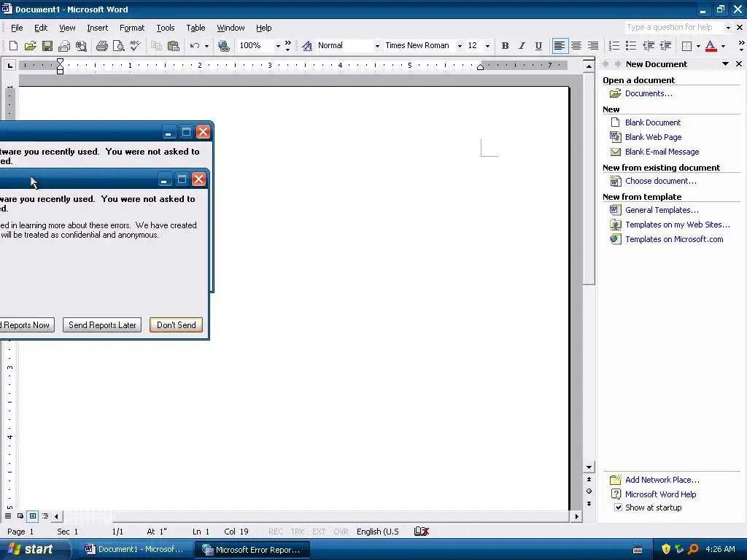The height and width of the screenshot is (560, 747).
Task: Set Align Left paragraph alignment
Action: pos(560,46)
